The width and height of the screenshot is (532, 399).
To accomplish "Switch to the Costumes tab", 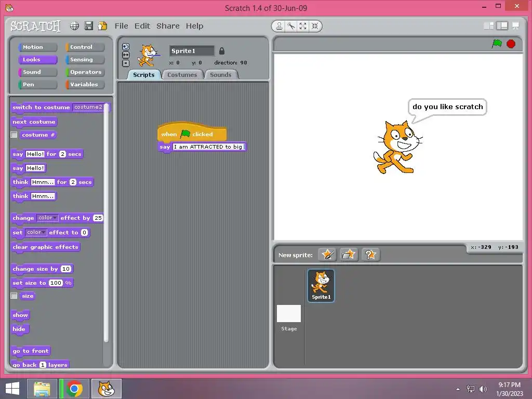I will tap(182, 75).
